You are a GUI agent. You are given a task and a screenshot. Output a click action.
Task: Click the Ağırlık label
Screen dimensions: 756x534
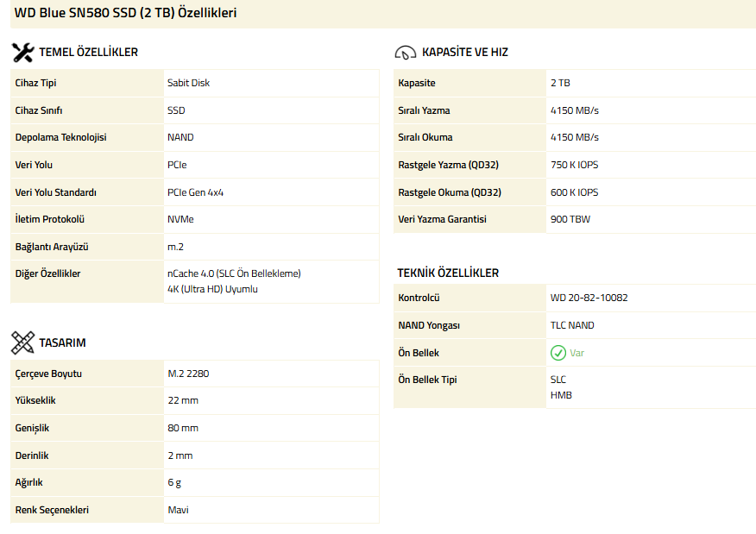pos(29,482)
